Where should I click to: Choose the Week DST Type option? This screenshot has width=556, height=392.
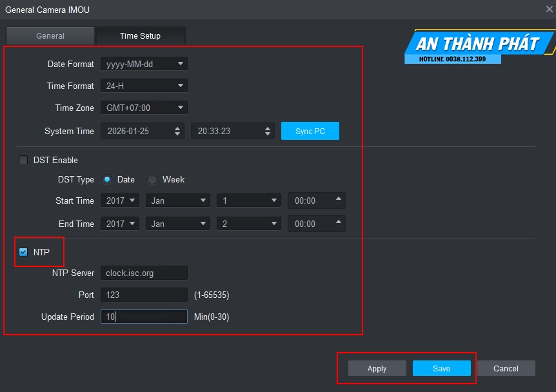[x=152, y=180]
